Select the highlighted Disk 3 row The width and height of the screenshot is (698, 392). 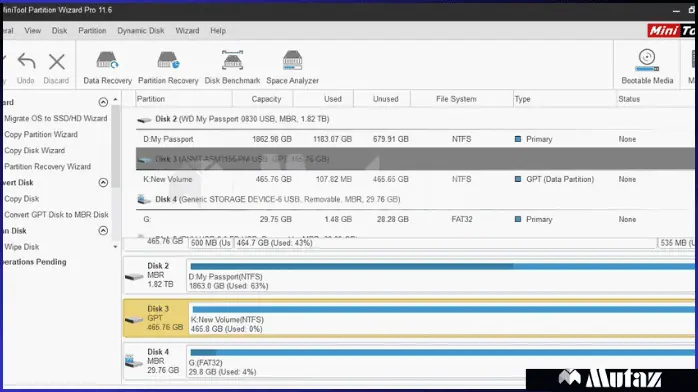pos(415,159)
